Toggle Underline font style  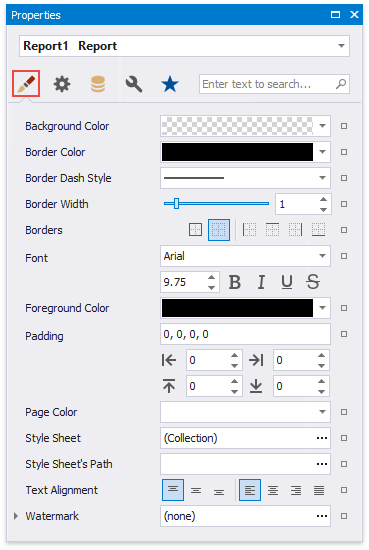tap(287, 282)
